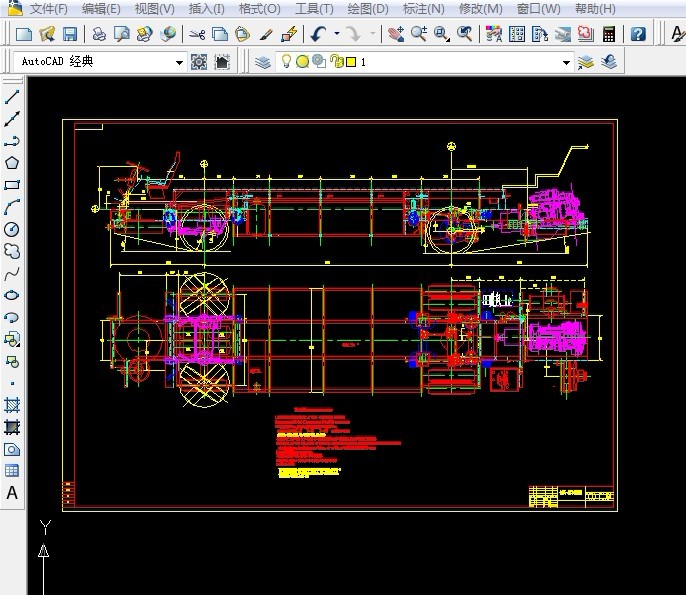686x595 pixels.
Task: Click the Save floppy disk icon
Action: pos(70,34)
